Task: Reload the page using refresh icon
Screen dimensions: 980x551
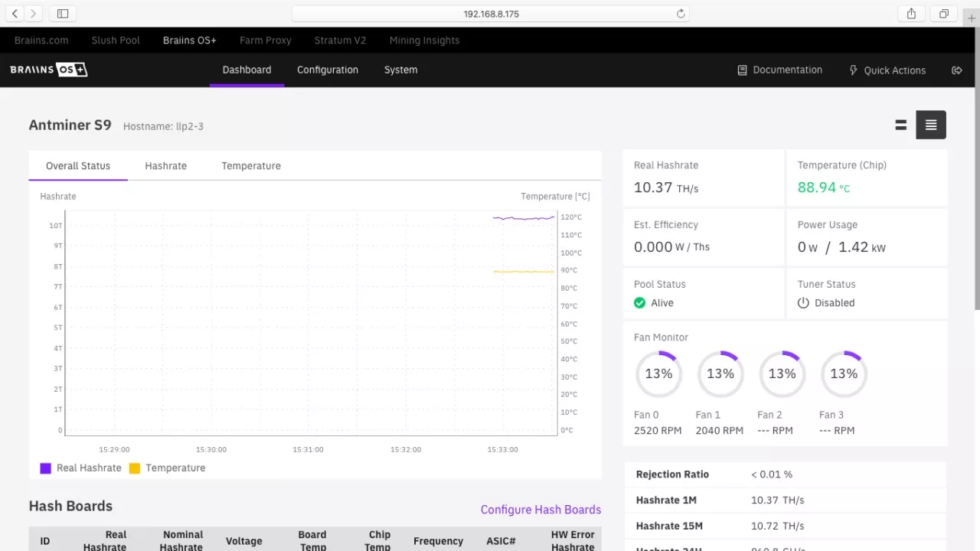Action: pos(681,14)
